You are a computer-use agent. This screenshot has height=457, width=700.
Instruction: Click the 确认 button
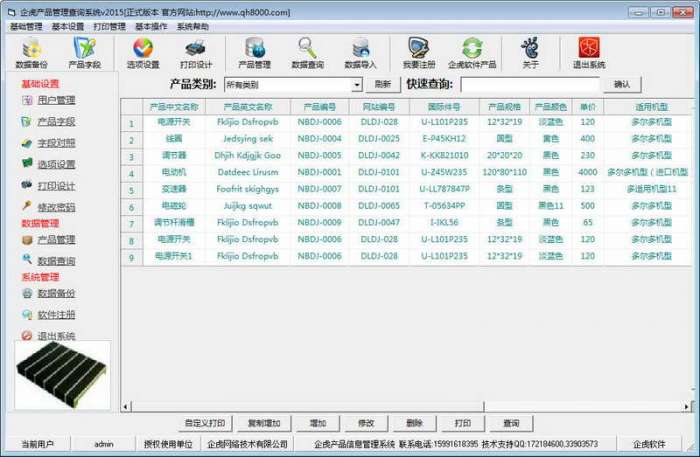coord(622,84)
